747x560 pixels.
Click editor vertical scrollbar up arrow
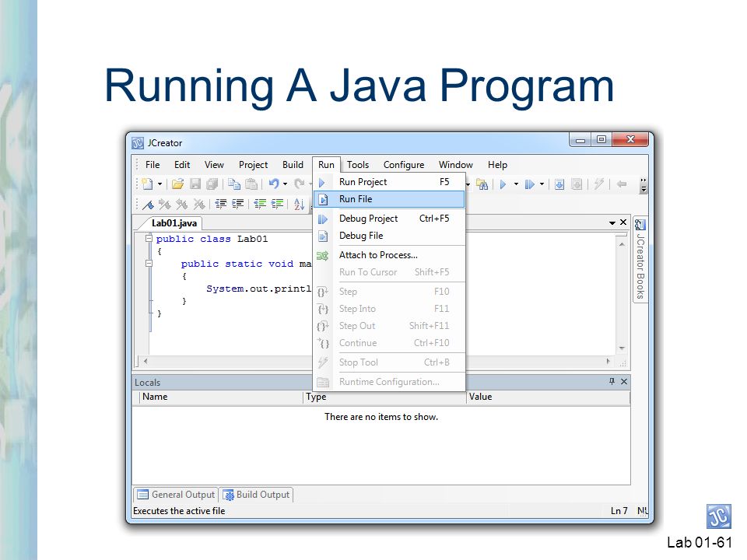point(622,244)
